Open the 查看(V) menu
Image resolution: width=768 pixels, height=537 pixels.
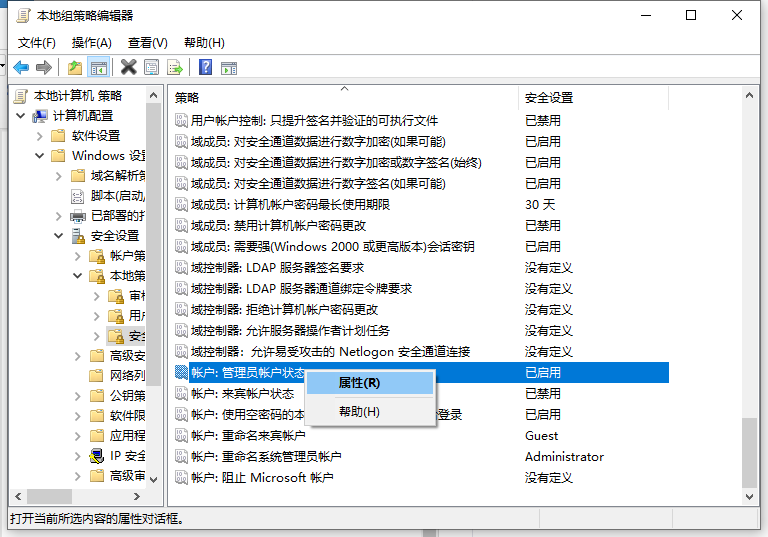(147, 42)
